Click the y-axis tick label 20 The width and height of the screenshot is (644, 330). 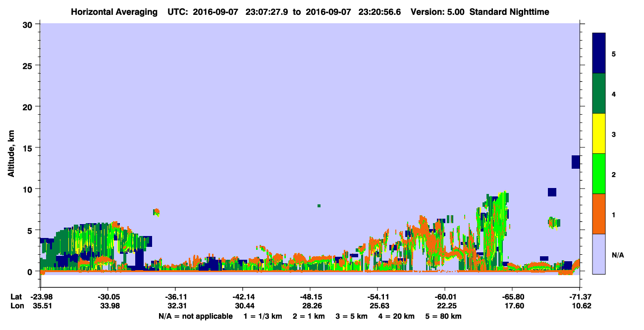click(x=29, y=106)
